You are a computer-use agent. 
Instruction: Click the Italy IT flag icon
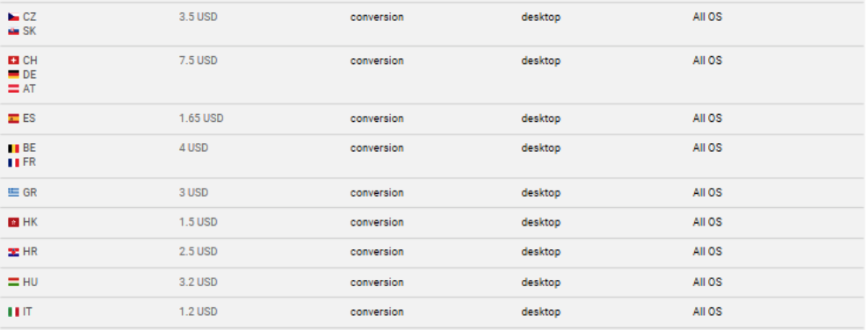click(x=13, y=312)
